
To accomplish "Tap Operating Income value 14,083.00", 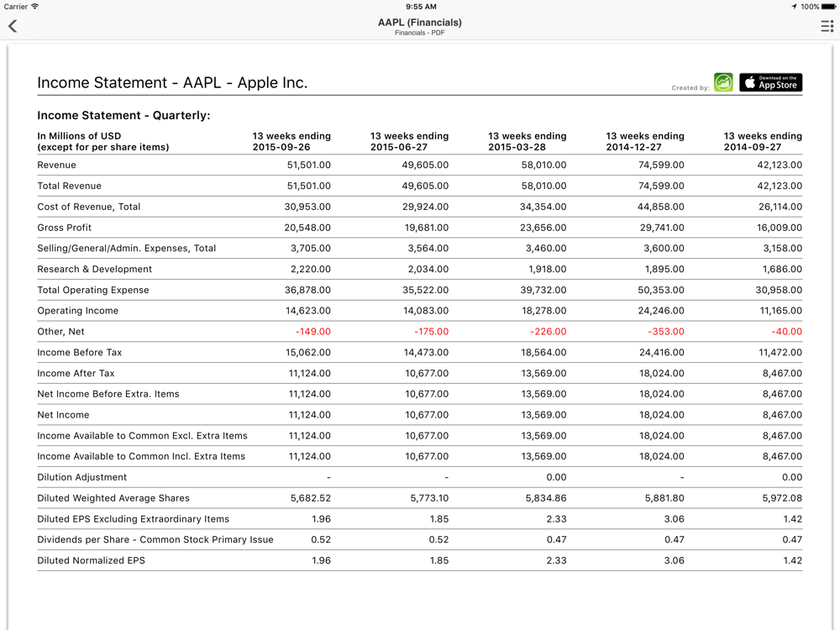I will 426,311.
